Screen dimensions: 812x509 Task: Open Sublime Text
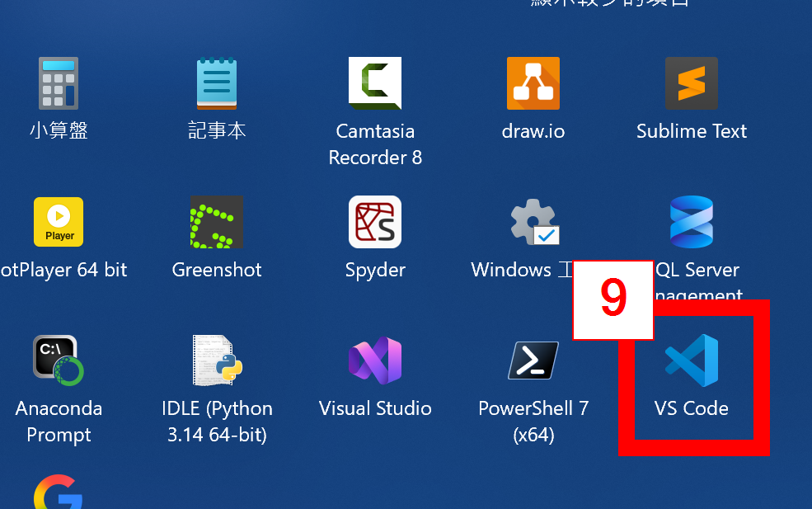tap(692, 83)
